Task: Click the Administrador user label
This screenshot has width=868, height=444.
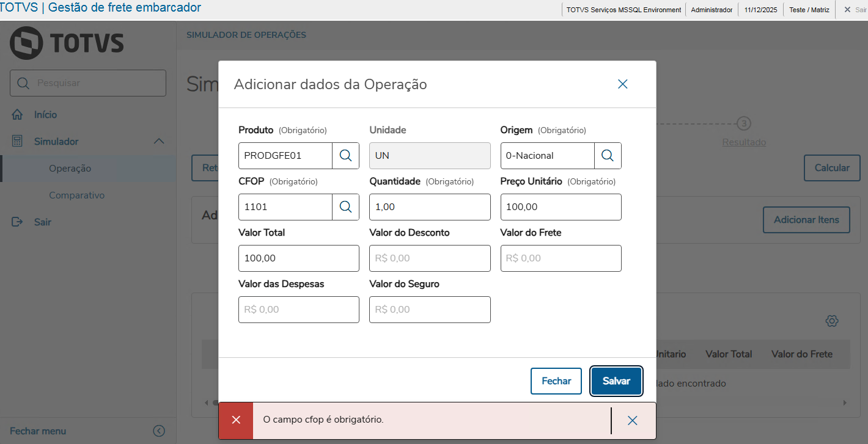Action: (x=712, y=10)
